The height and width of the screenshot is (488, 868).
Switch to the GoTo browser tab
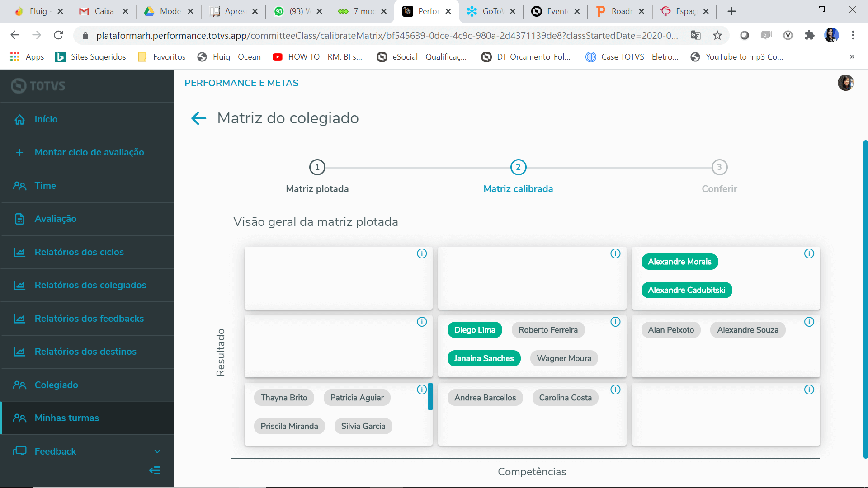(x=491, y=11)
